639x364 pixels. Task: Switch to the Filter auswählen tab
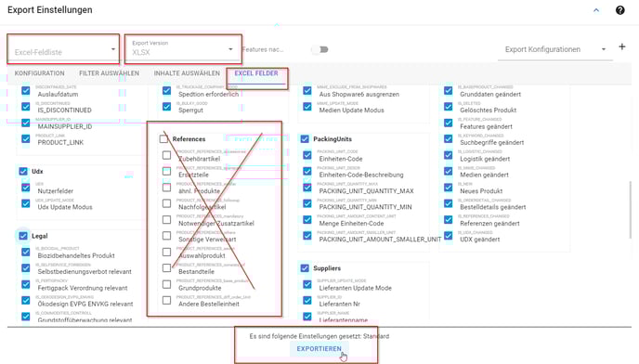point(110,73)
